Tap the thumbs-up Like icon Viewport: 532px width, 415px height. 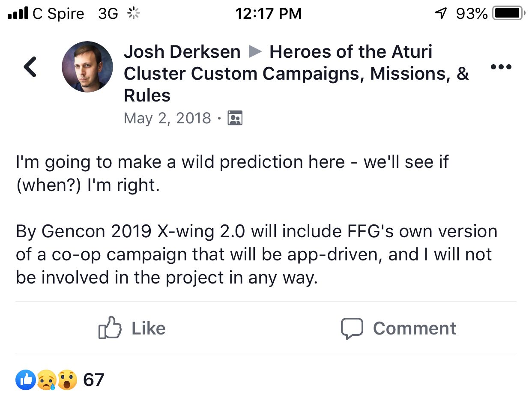point(110,328)
